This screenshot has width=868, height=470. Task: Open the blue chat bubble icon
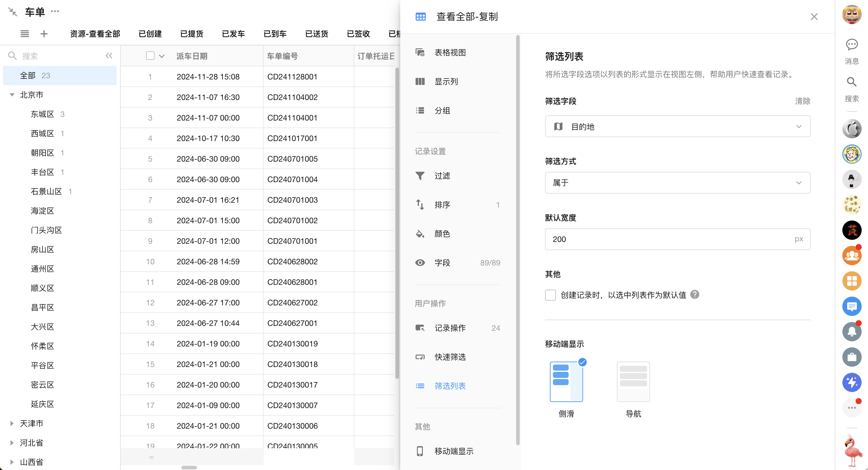852,307
